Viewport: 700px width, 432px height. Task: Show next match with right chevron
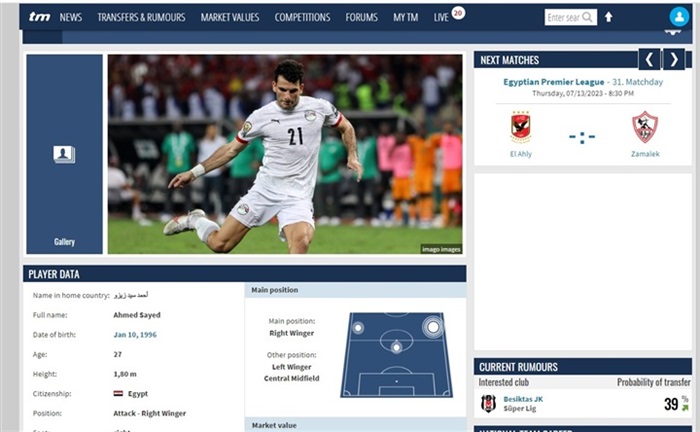click(674, 59)
